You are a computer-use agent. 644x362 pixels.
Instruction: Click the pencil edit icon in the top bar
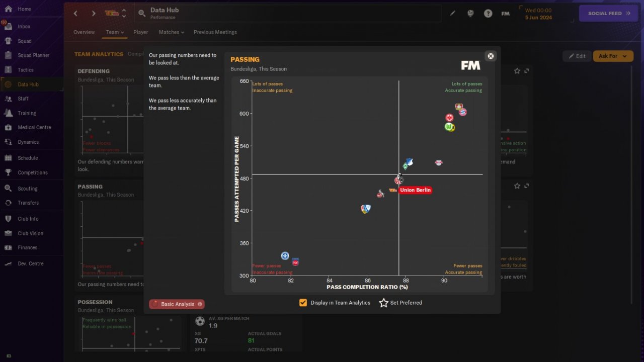tap(453, 14)
